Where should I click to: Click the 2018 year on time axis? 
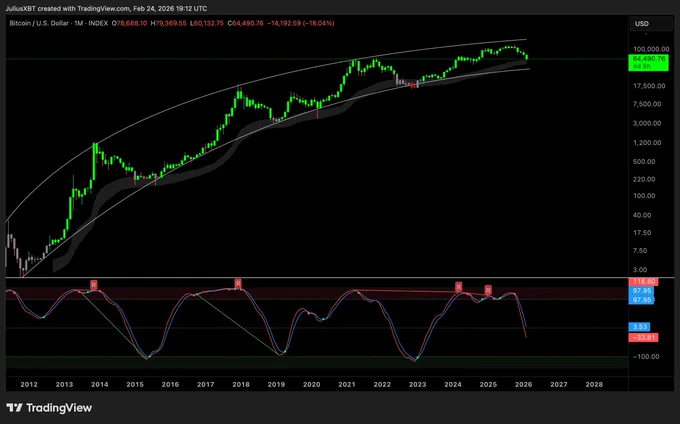[241, 384]
